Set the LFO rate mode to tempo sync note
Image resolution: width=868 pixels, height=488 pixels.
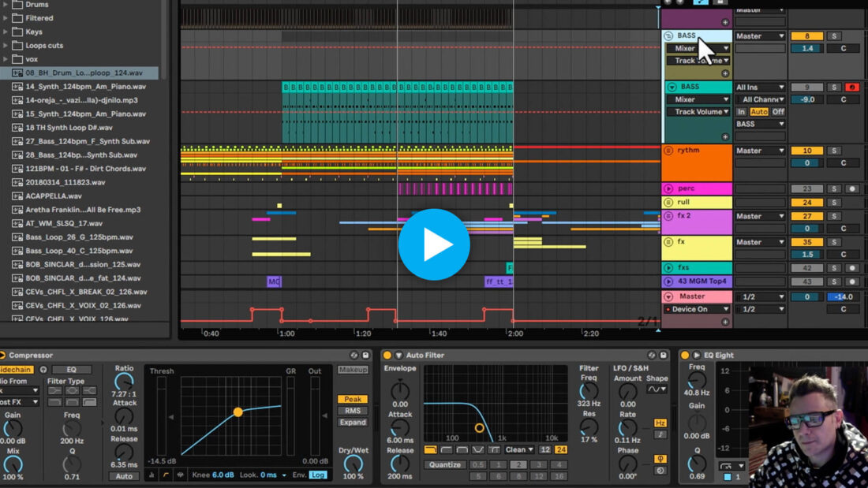pyautogui.click(x=660, y=435)
